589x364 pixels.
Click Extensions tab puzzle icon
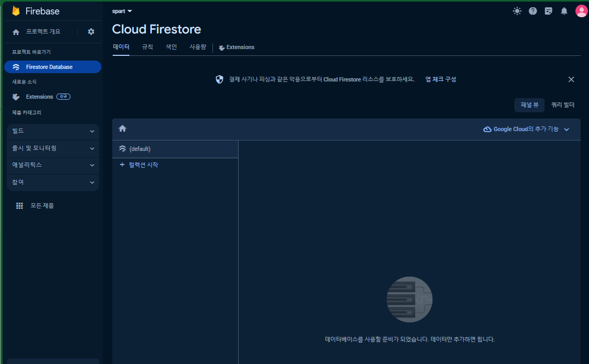point(221,48)
